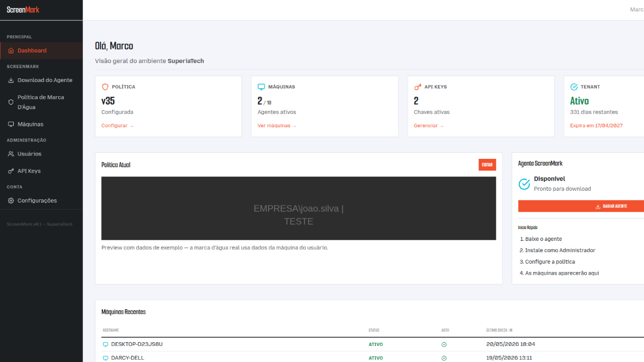Click the auth check icon for DARCY-DELL
Image resolution: width=644 pixels, height=362 pixels.
(x=444, y=358)
